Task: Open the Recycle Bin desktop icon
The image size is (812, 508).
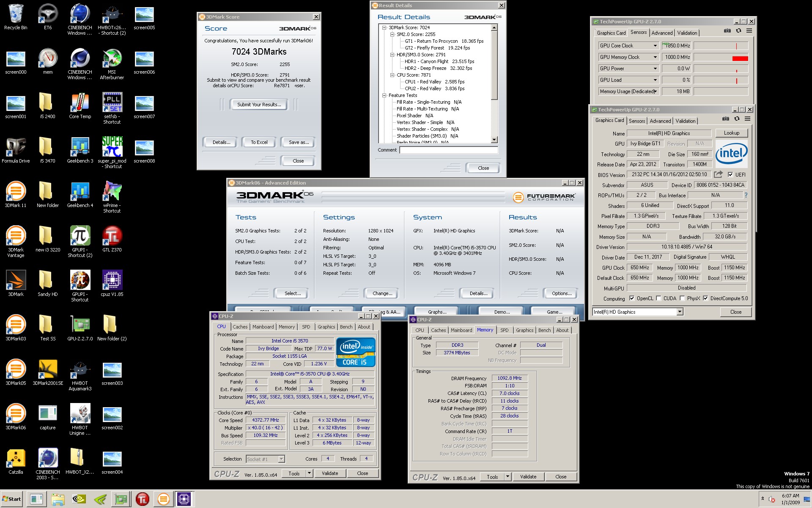Action: pyautogui.click(x=16, y=17)
